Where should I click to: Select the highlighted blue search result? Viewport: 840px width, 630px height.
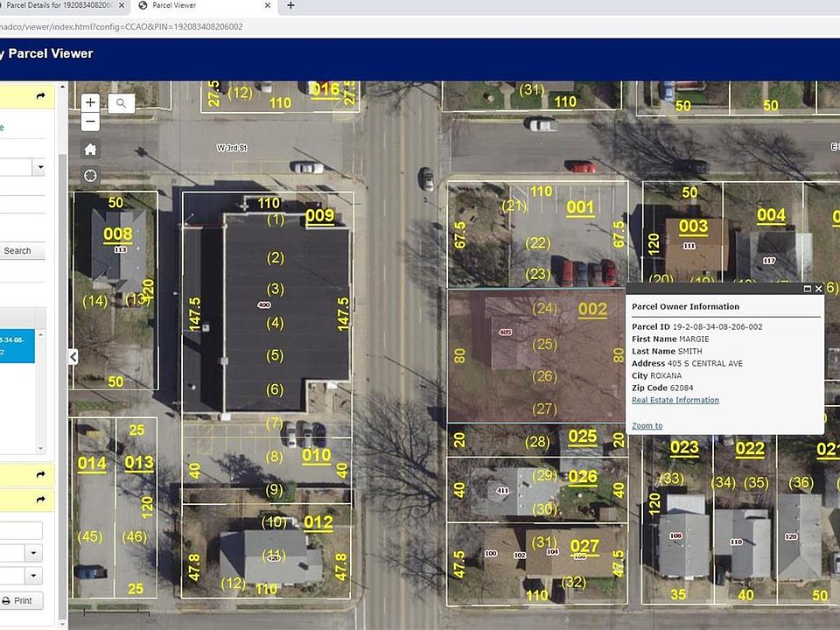click(19, 346)
